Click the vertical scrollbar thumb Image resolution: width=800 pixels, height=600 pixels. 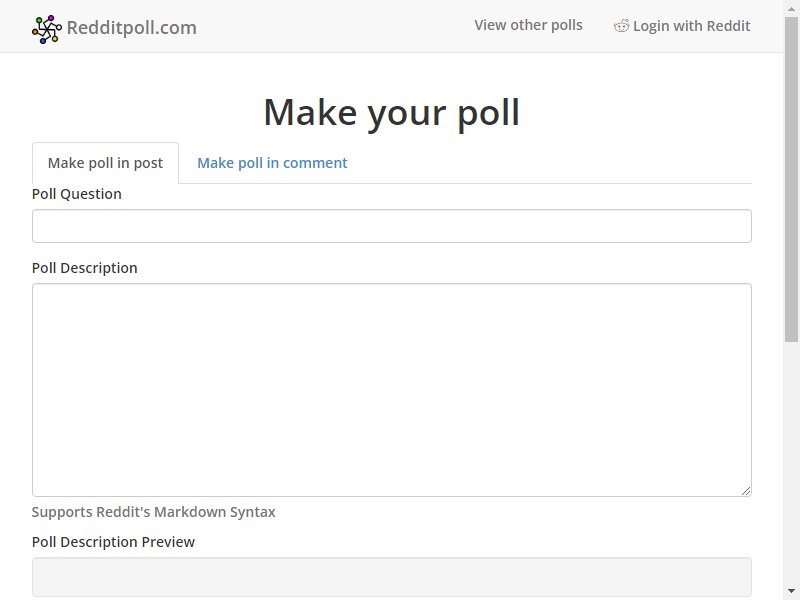click(x=791, y=179)
